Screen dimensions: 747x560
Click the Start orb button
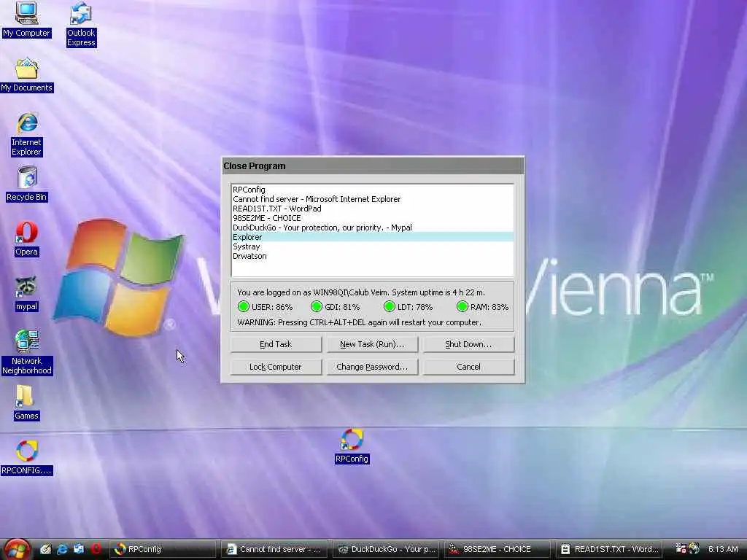[x=17, y=549]
